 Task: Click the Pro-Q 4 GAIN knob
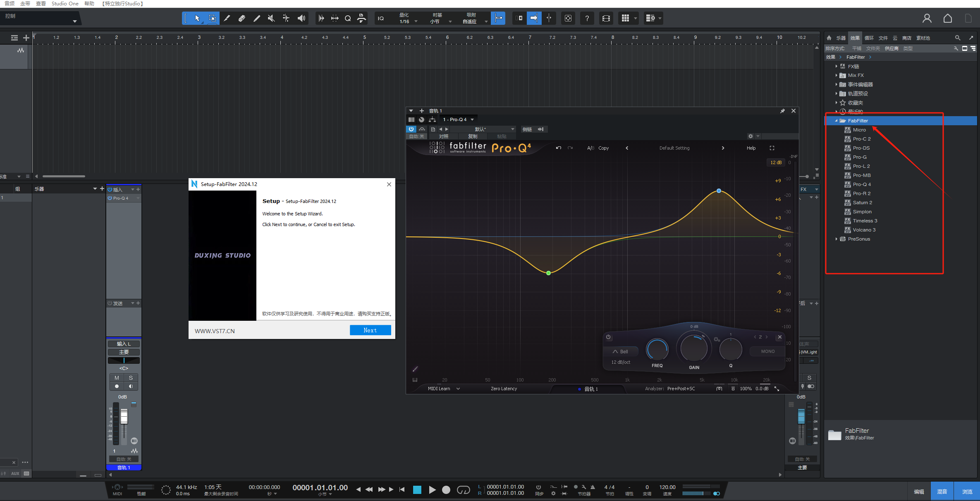694,348
